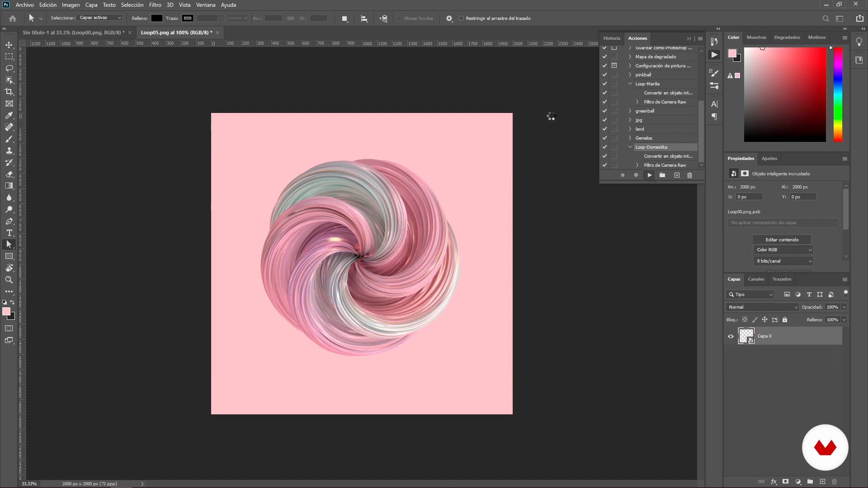868x488 pixels.
Task: Switch to the Canales tab
Action: (756, 279)
